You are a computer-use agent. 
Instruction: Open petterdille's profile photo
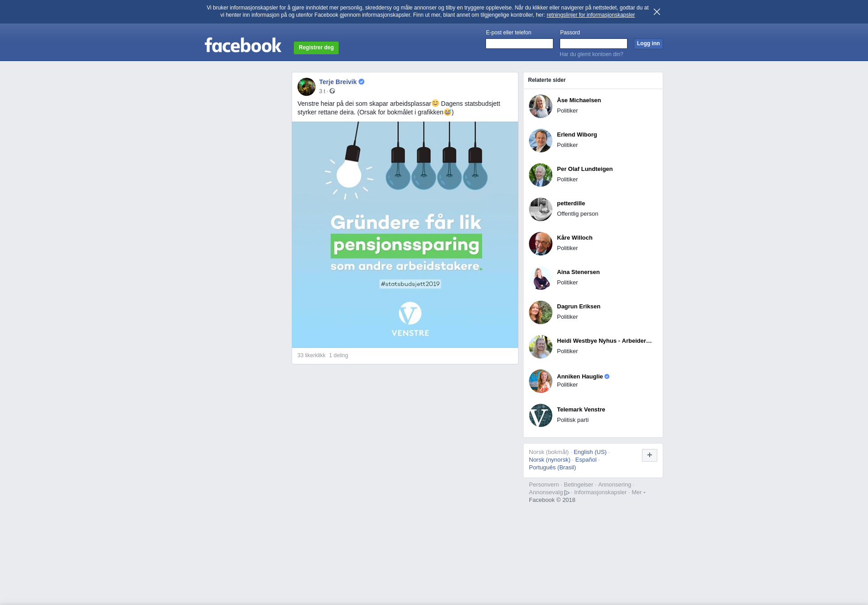(x=541, y=209)
